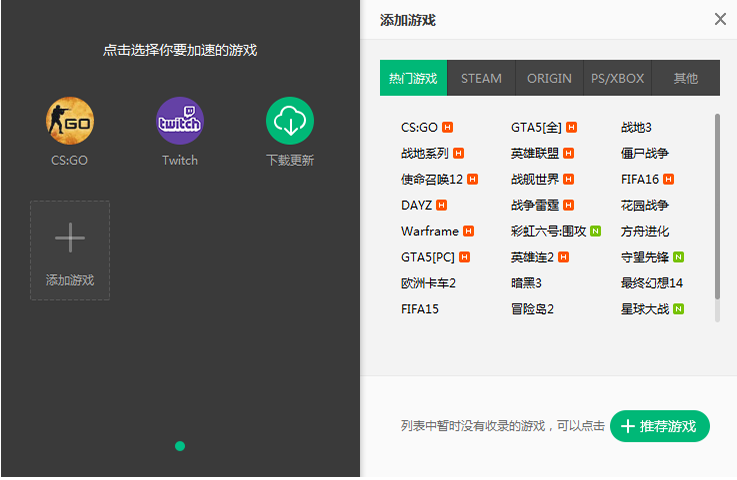The image size is (737, 480).
Task: Open the ORIGIN tab
Action: click(x=549, y=78)
